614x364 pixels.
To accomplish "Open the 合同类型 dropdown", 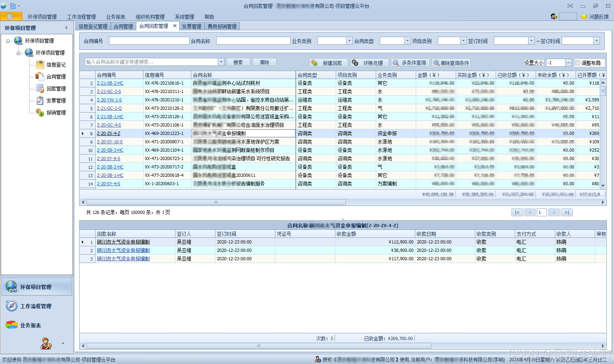I will [x=407, y=41].
